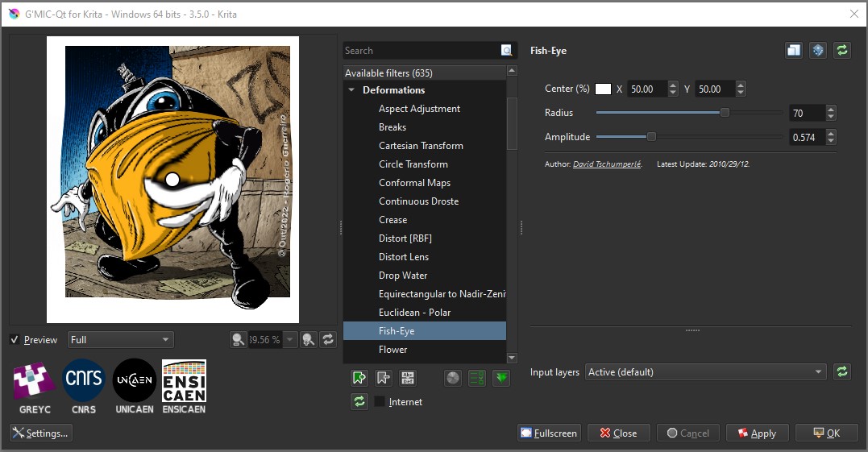The image size is (868, 452).
Task: Click the zoom out magnifier under the preview
Action: [x=238, y=340]
